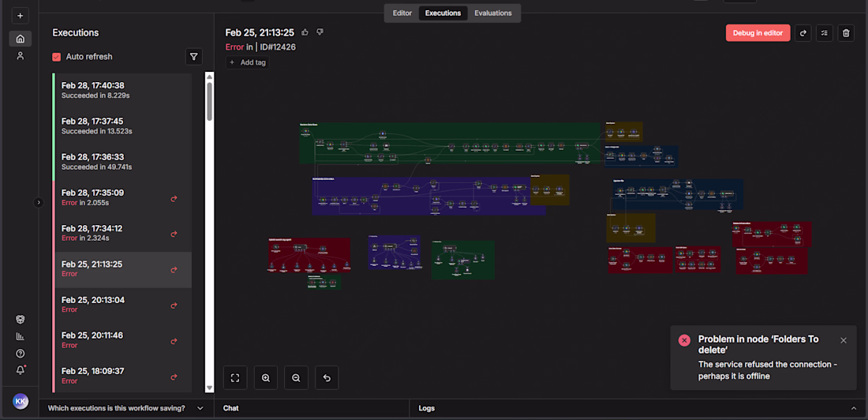Click the plus icon in the left sidebar
This screenshot has width=868, height=420.
pyautogui.click(x=20, y=16)
